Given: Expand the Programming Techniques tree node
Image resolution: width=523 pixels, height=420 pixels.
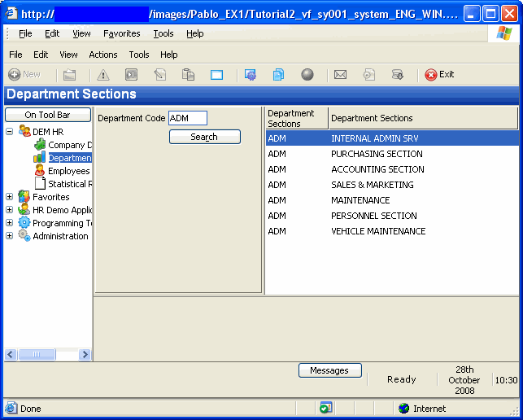Looking at the screenshot, I should tap(9, 223).
